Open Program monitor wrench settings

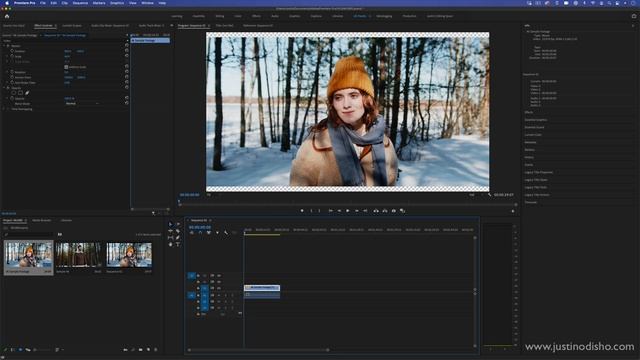point(489,195)
